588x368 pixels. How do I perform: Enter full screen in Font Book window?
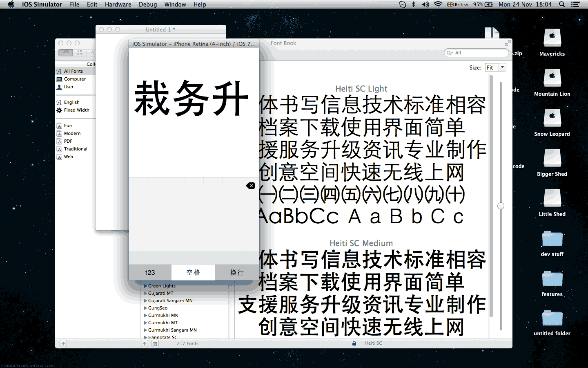(508, 43)
